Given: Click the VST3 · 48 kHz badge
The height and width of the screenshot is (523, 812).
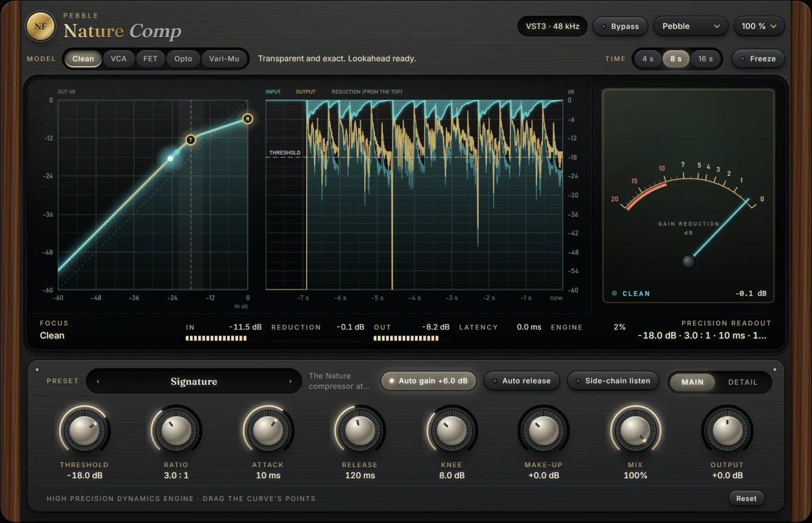Looking at the screenshot, I should pyautogui.click(x=553, y=27).
